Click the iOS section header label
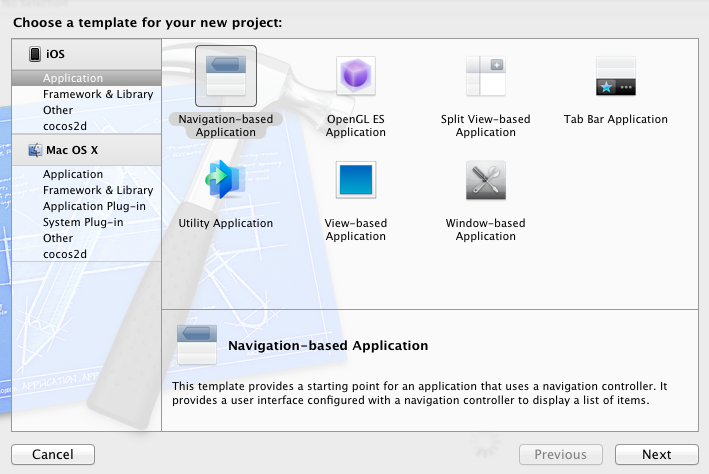This screenshot has width=709, height=474. 55,54
